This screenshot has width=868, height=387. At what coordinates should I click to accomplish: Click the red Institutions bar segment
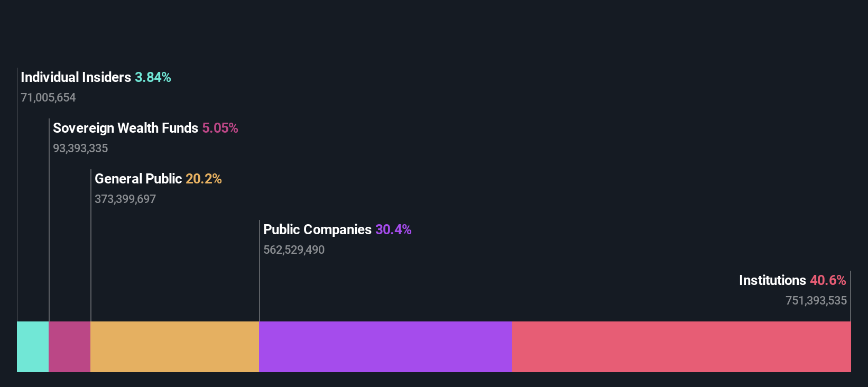coord(681,347)
